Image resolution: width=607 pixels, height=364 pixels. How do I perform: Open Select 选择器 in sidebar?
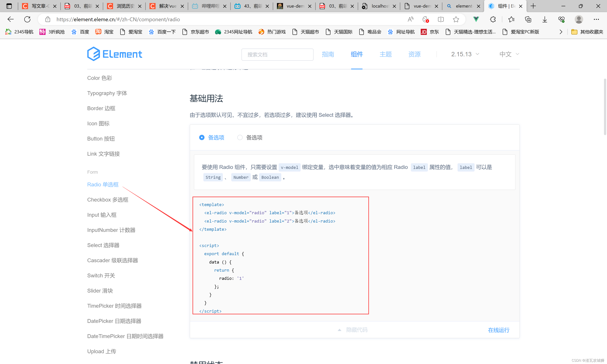point(103,245)
